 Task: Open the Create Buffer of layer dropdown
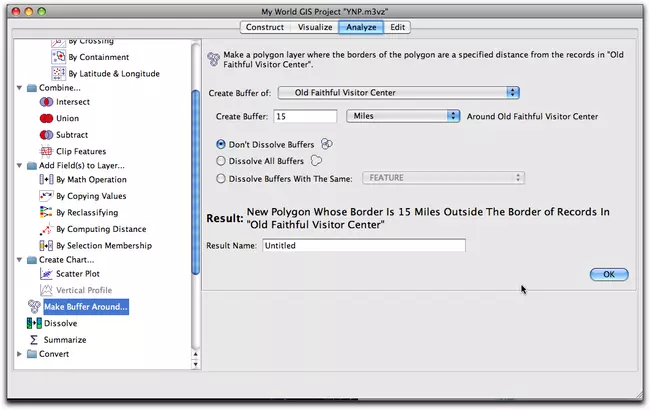397,93
